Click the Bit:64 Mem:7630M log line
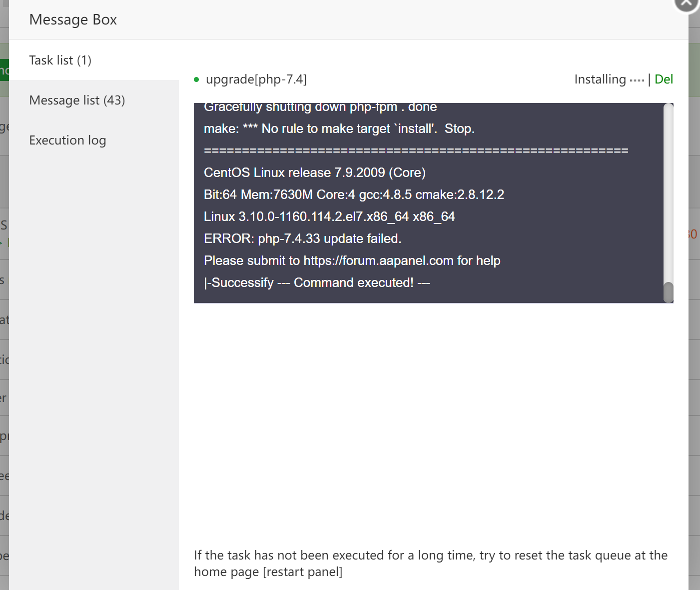The height and width of the screenshot is (590, 700). click(x=354, y=195)
